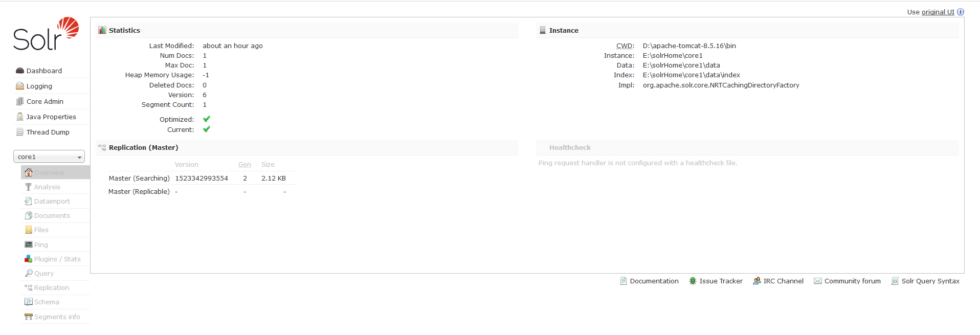Click the Issue Tracker bug icon
Image resolution: width=980 pixels, height=335 pixels.
[x=693, y=281]
